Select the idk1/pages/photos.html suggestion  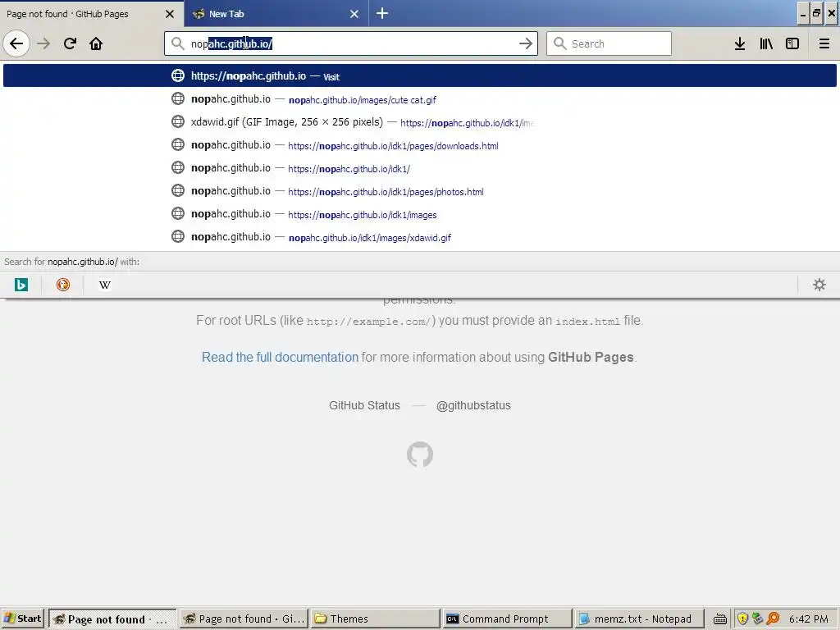point(420,191)
